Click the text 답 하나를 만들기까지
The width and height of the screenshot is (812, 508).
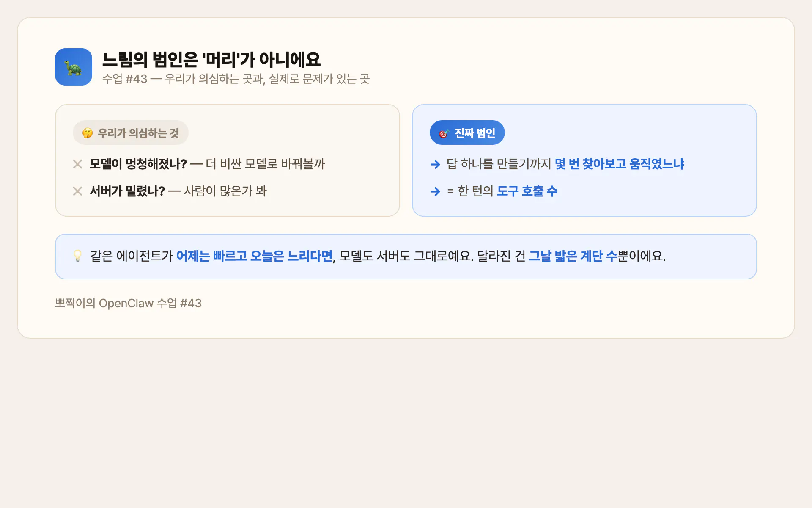point(499,164)
